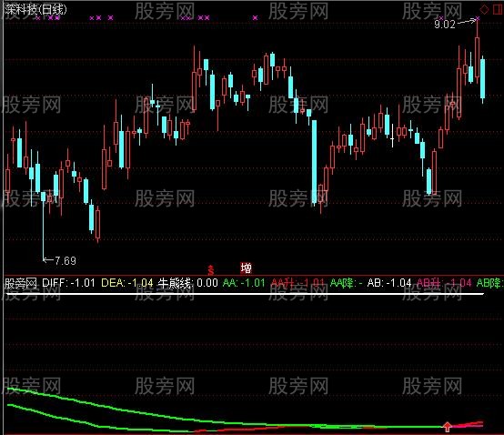The width and height of the screenshot is (504, 435).
Task: Click the red split-square icon at chart corner
Action: 499,10
